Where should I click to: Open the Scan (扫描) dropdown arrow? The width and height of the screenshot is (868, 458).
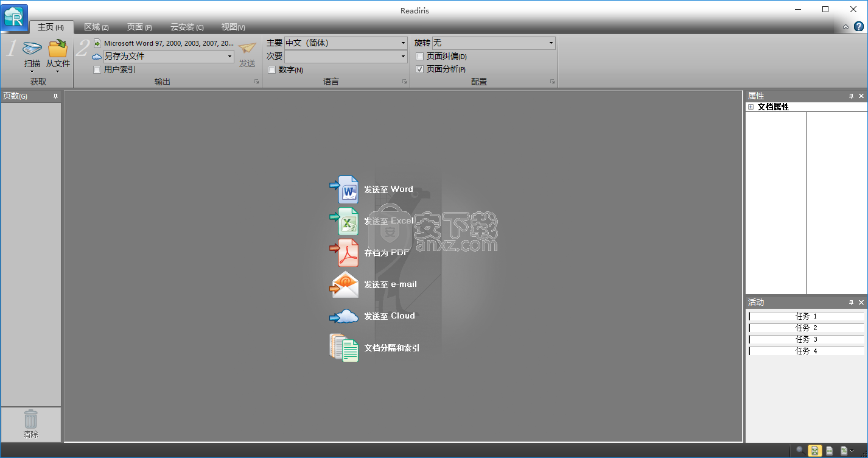[32, 72]
